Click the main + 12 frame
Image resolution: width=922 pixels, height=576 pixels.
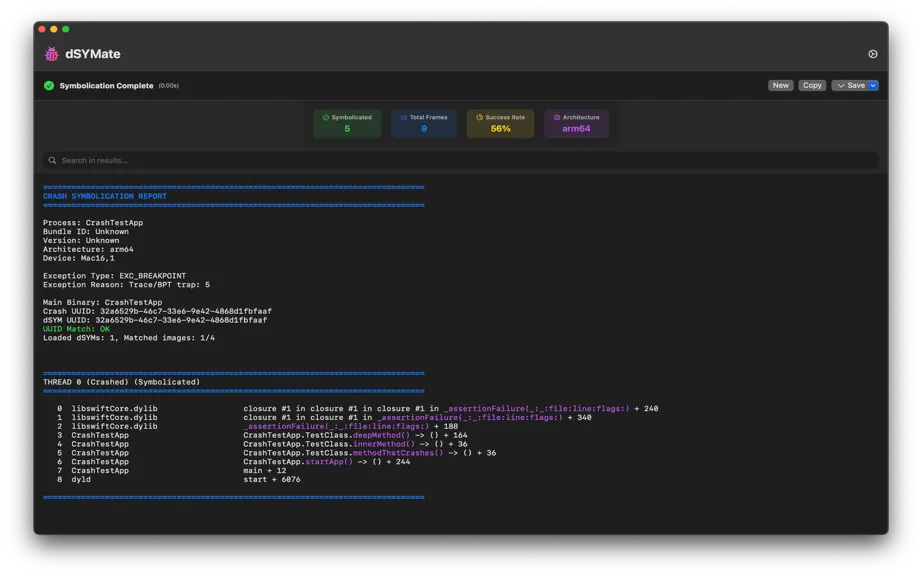(265, 471)
